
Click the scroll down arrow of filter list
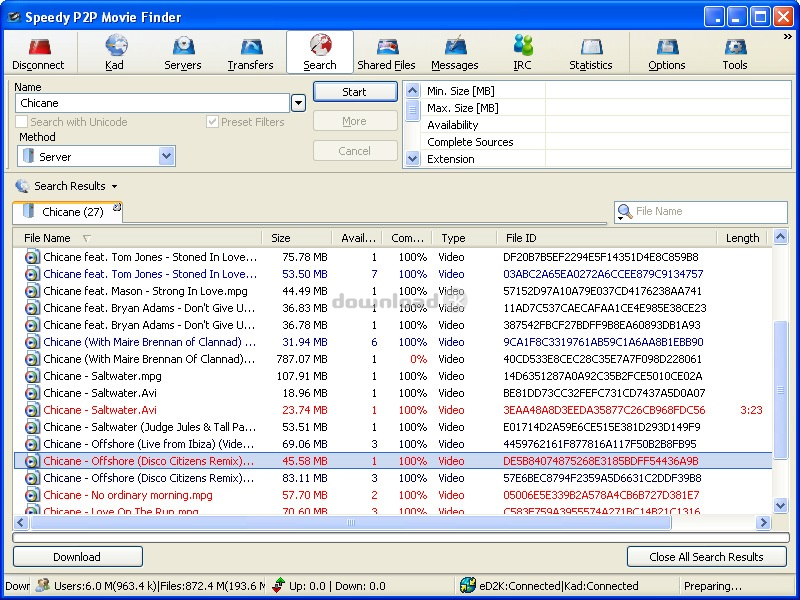[x=412, y=159]
